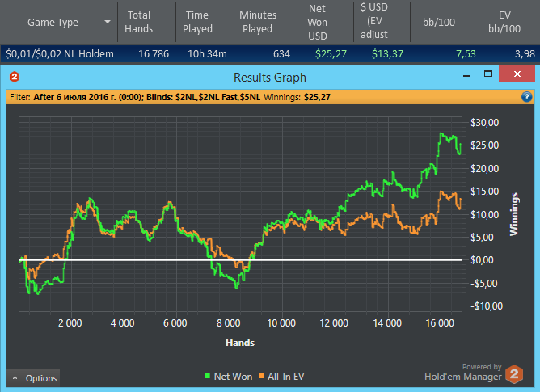Click the $25,27 net won cell

pos(331,54)
